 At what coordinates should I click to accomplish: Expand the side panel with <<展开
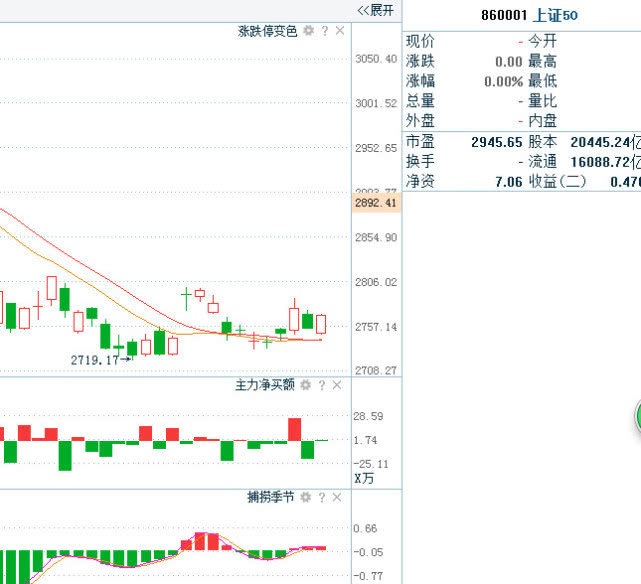coord(376,10)
